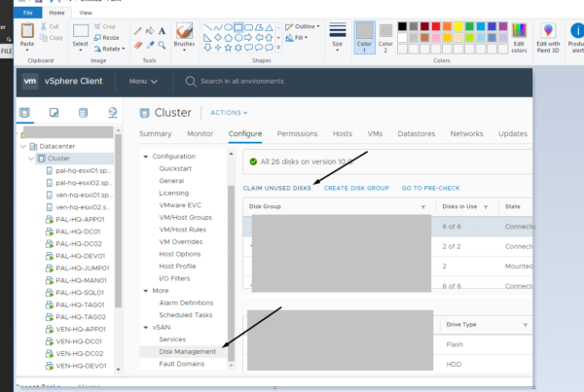Viewport: 584px width, 392px height.
Task: Open the Outline dropdown in Shapes
Action: pos(303,26)
